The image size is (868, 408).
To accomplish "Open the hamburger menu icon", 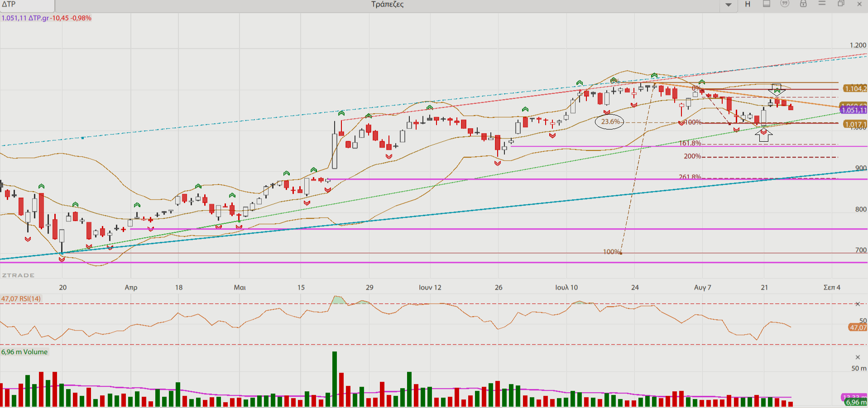I will click(822, 4).
